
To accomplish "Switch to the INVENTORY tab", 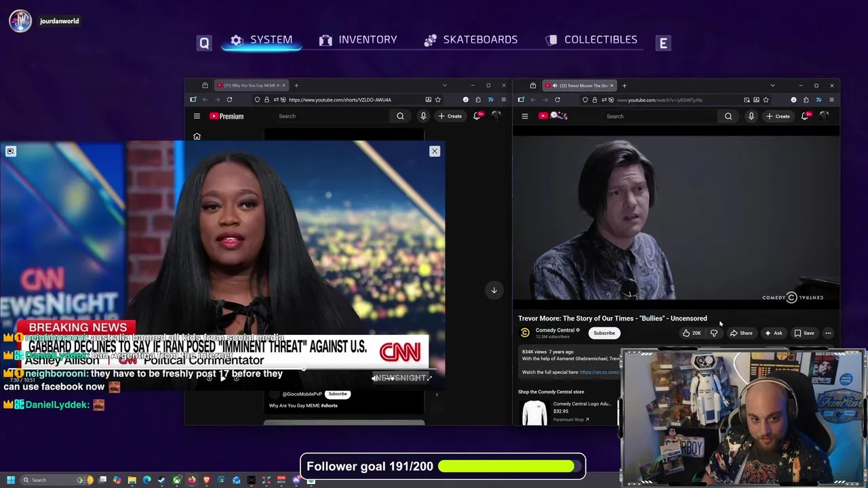I will 358,40.
